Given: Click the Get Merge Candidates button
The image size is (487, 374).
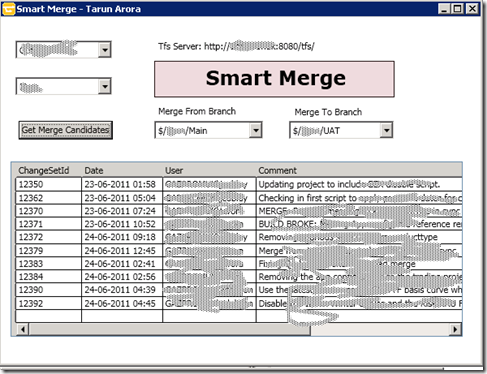Looking at the screenshot, I should pos(66,130).
